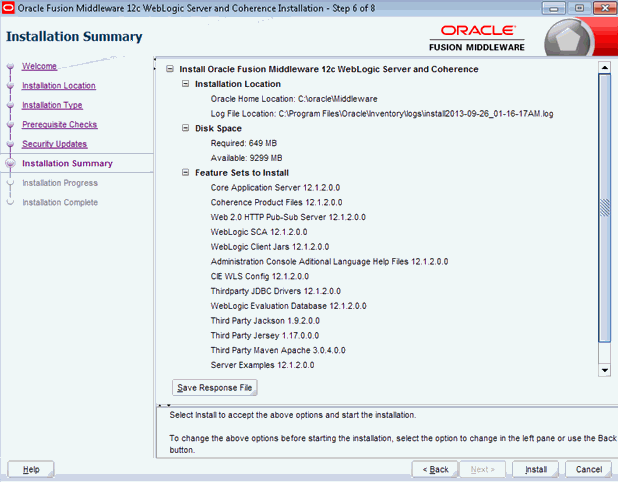This screenshot has height=482, width=618.
Task: Open the Security Updates step link
Action: [54, 144]
